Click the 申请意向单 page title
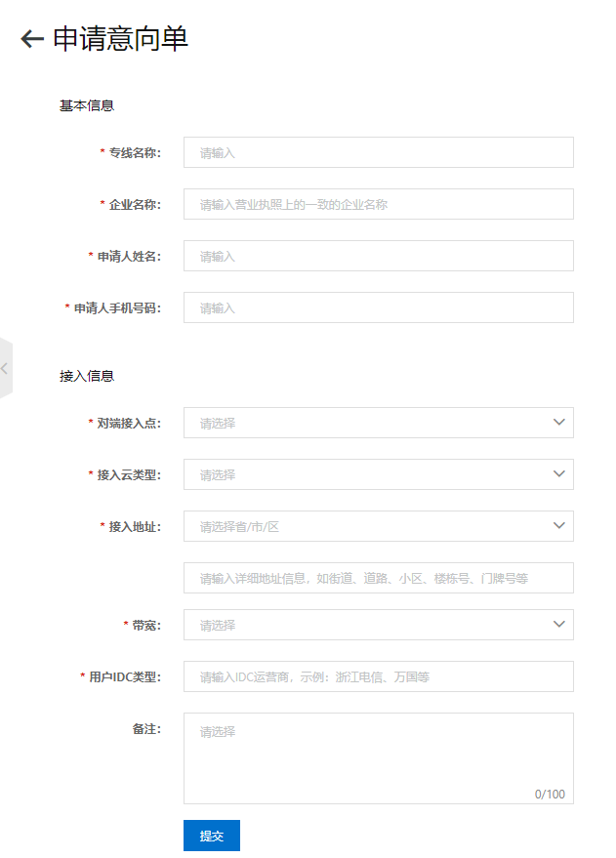The width and height of the screenshot is (616, 858). point(120,39)
